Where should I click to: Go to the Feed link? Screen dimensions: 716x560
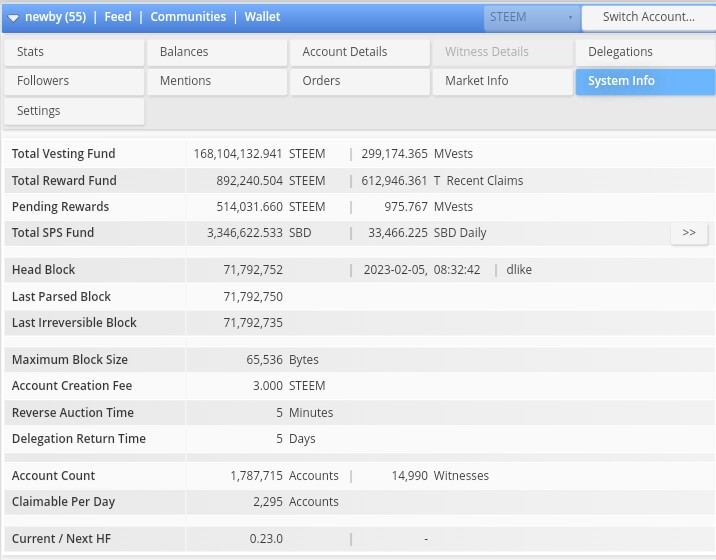118,17
